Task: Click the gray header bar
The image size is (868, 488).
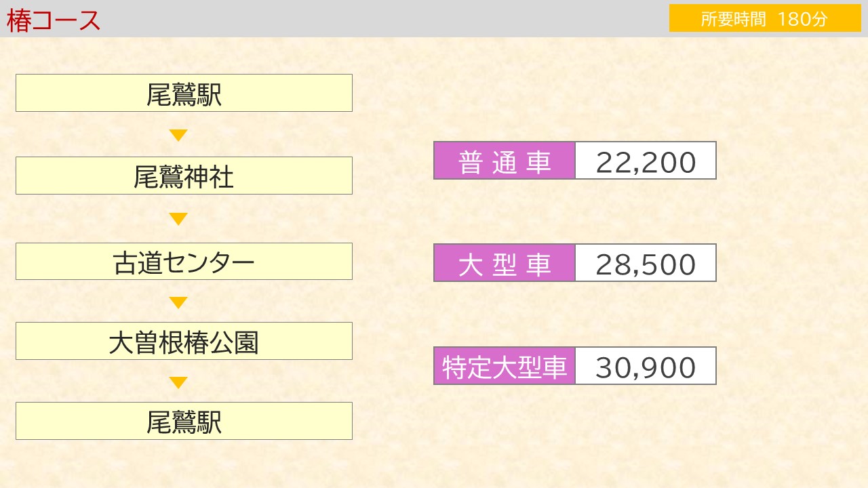Action: [434, 18]
